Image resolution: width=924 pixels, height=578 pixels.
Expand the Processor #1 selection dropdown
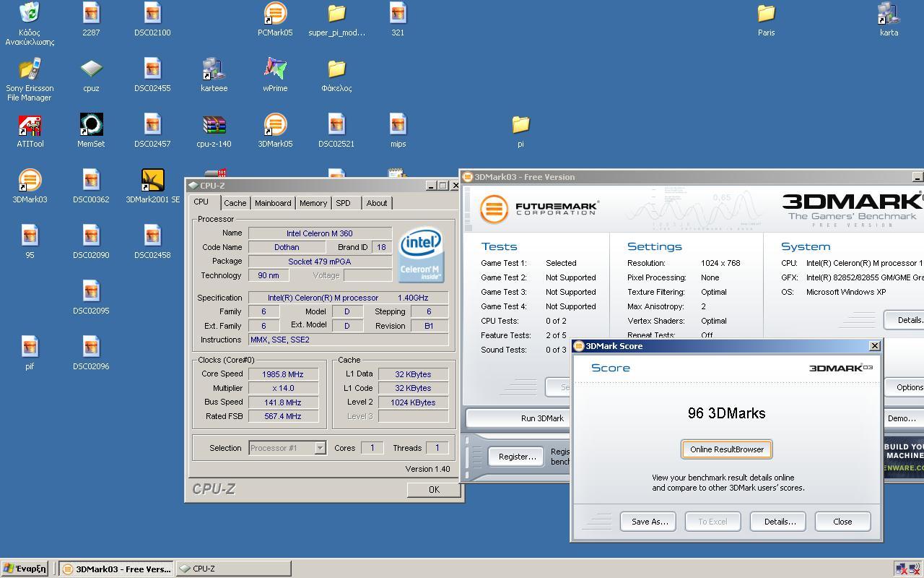[320, 448]
